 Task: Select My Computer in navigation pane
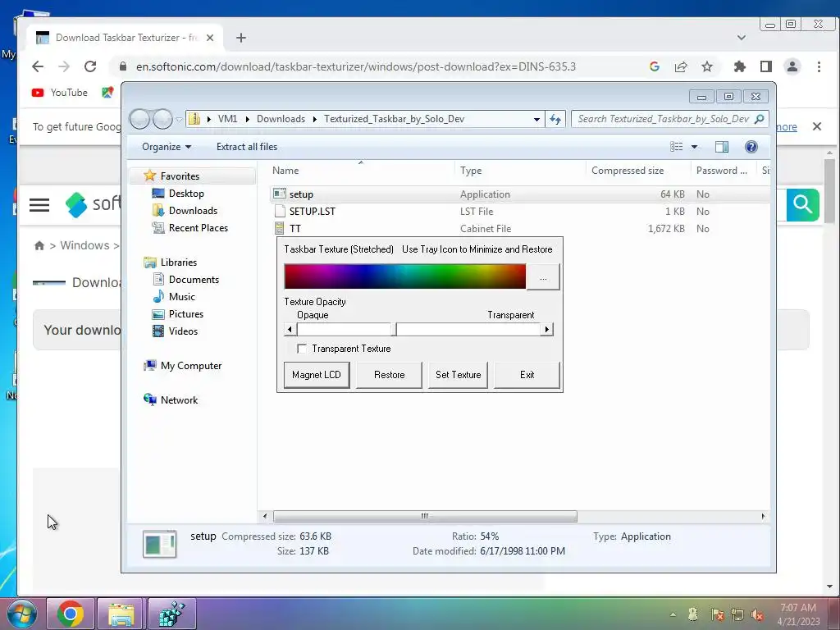(x=190, y=365)
